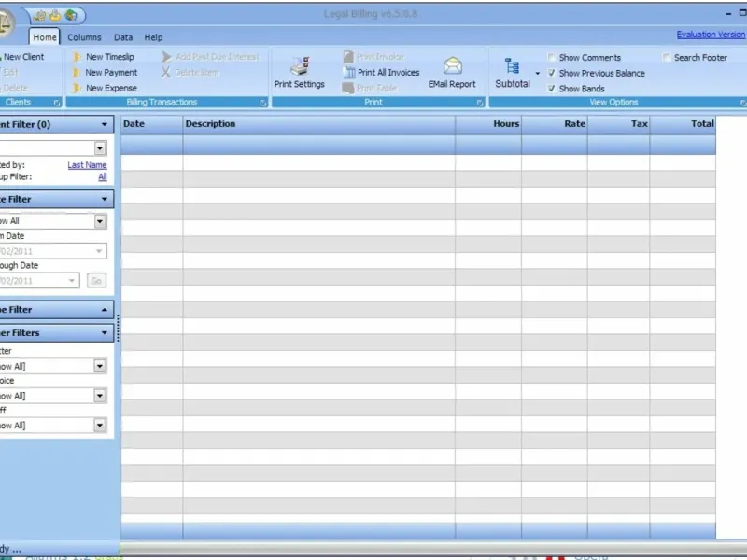Viewport: 747px width, 560px height.
Task: Sort by the Description column header
Action: [318, 124]
